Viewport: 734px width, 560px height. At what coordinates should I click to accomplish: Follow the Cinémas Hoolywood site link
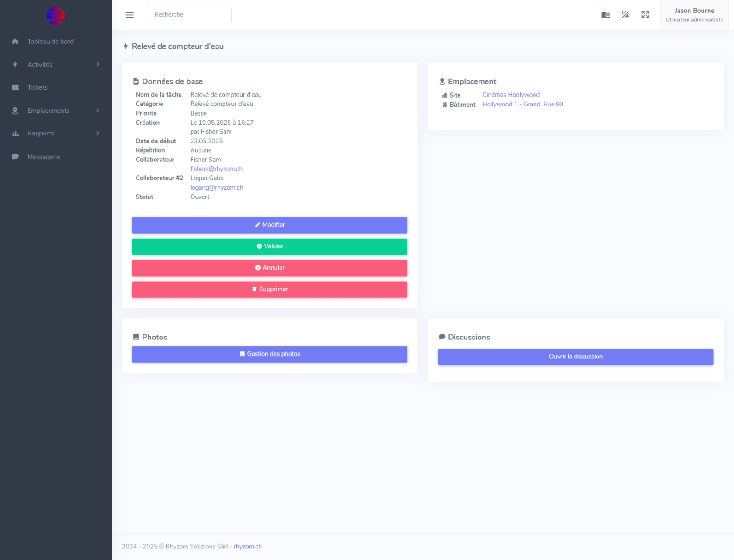click(x=510, y=95)
